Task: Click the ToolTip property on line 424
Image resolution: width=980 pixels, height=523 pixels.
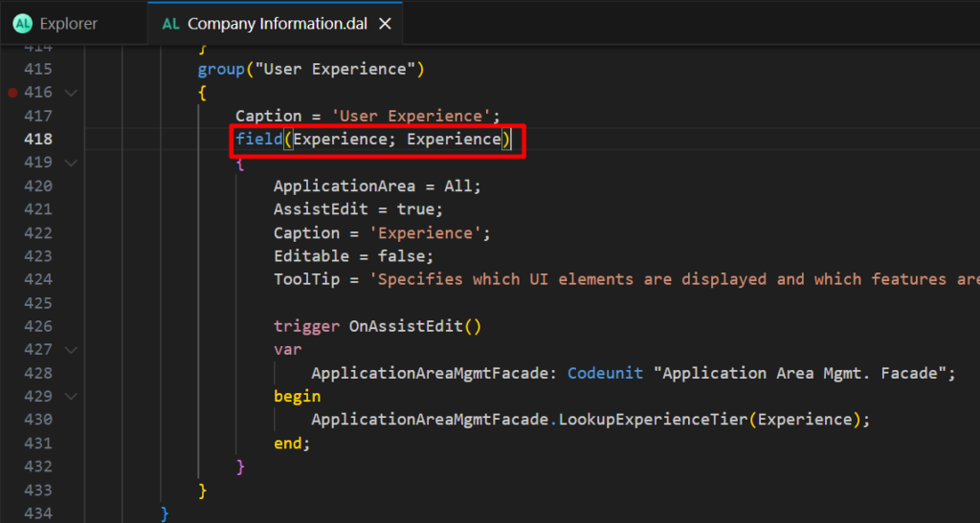Action: 306,279
